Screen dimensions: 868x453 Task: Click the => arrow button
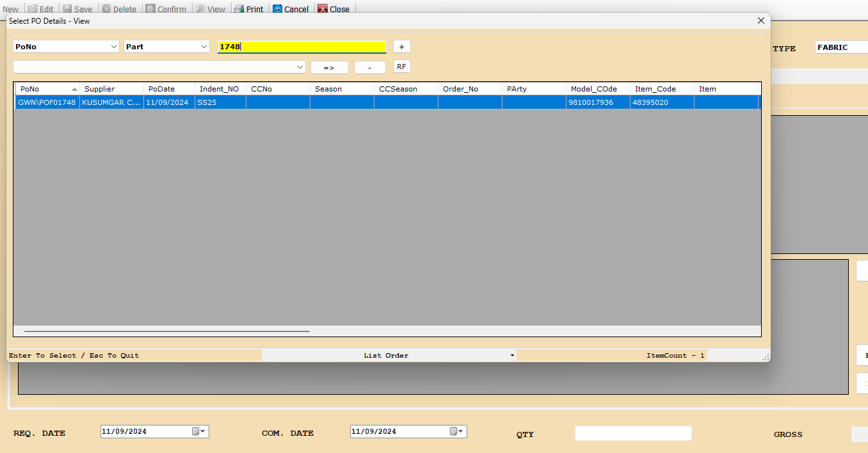tap(329, 67)
